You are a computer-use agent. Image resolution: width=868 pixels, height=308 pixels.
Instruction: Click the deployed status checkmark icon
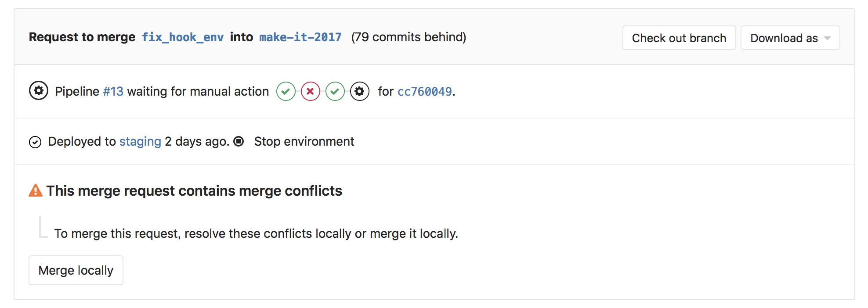(35, 141)
